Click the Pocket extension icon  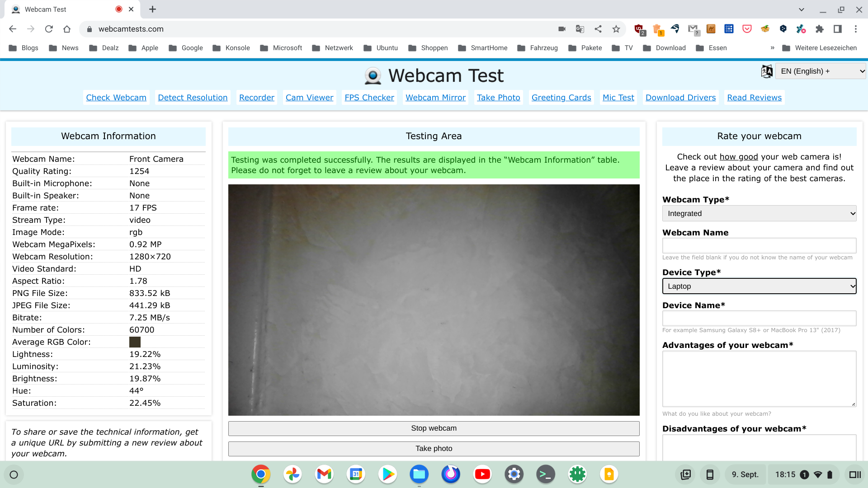coord(747,29)
